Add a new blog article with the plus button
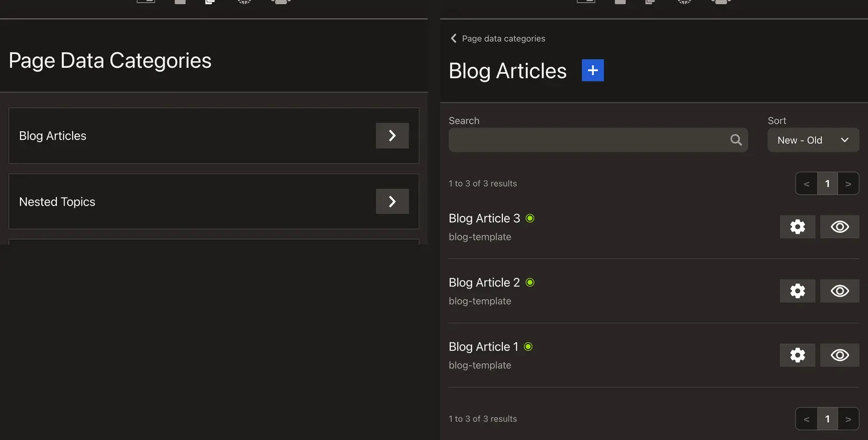 pyautogui.click(x=592, y=71)
